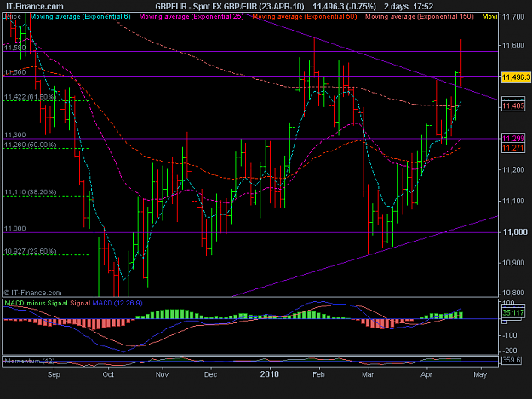Click the red 'Signal' indicator label
The image size is (532, 399).
(x=80, y=303)
